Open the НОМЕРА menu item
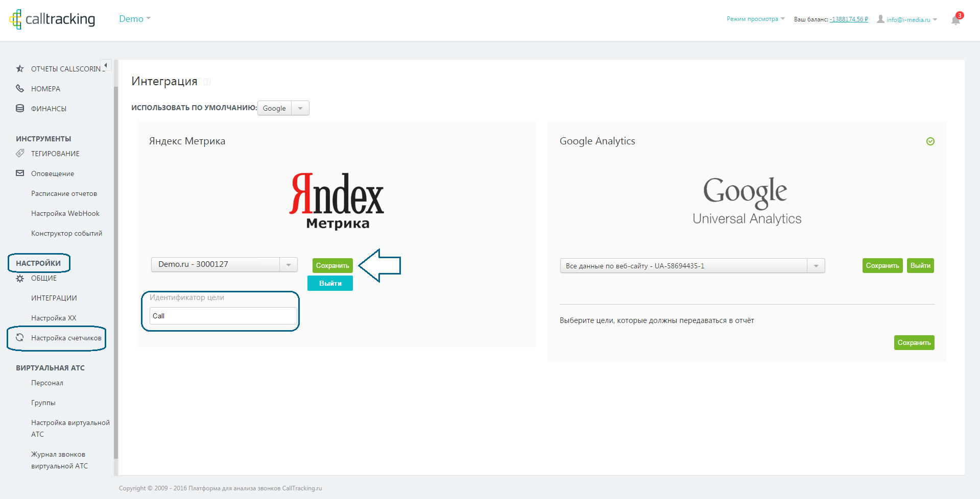Viewport: 980px width, 499px height. pyautogui.click(x=45, y=89)
